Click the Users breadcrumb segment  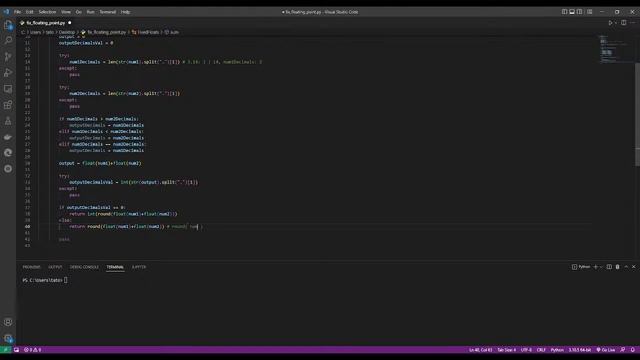(36, 32)
